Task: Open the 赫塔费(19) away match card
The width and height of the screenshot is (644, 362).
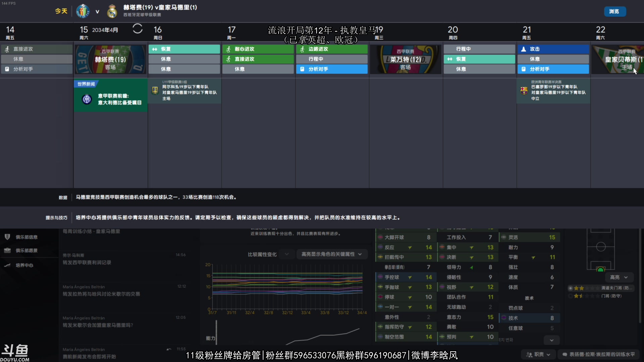Action: (x=110, y=59)
